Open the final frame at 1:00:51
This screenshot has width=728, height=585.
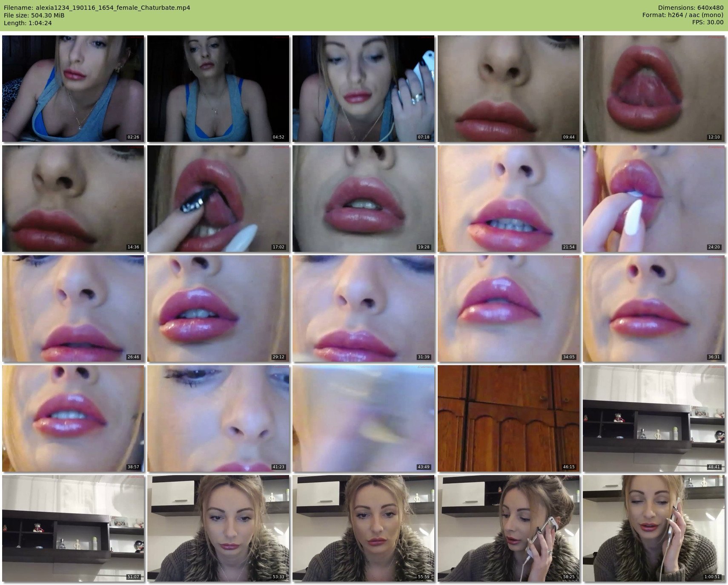click(654, 528)
